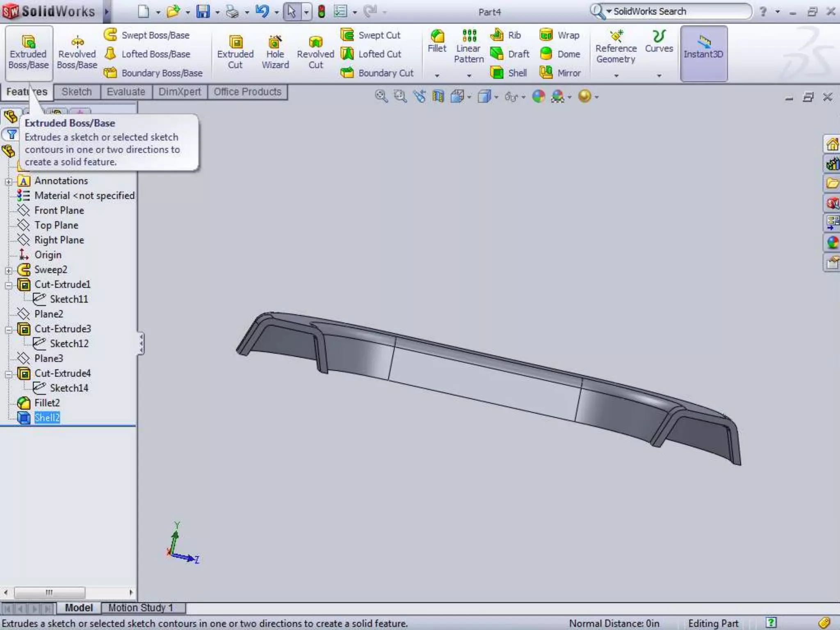
Task: Open the Curves dropdown arrow
Action: [659, 75]
